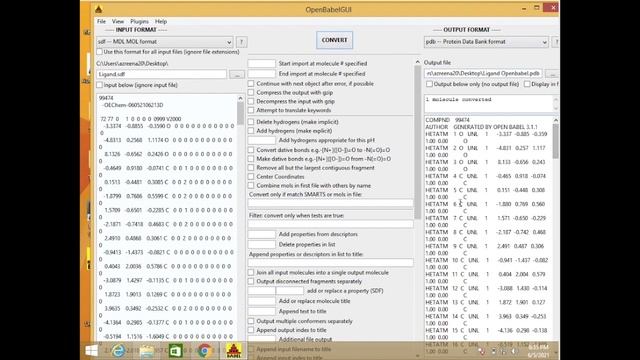
Task: Click the CONVERT button
Action: pyautogui.click(x=334, y=40)
